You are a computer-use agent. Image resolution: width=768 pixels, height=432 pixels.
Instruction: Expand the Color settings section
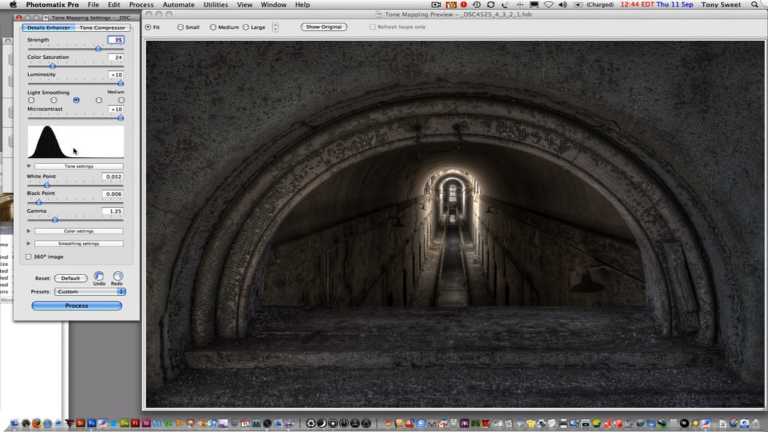pos(28,231)
